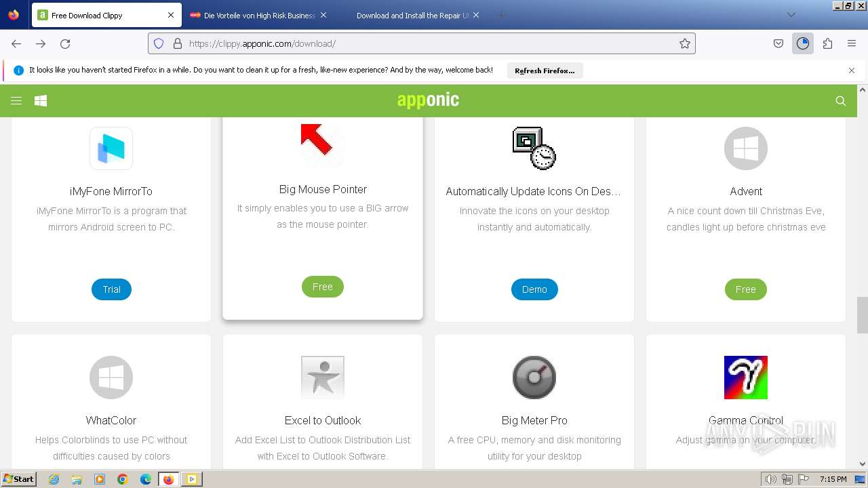Open the Automatically Update Icons On Des... title
This screenshot has width=868, height=488.
click(x=533, y=192)
